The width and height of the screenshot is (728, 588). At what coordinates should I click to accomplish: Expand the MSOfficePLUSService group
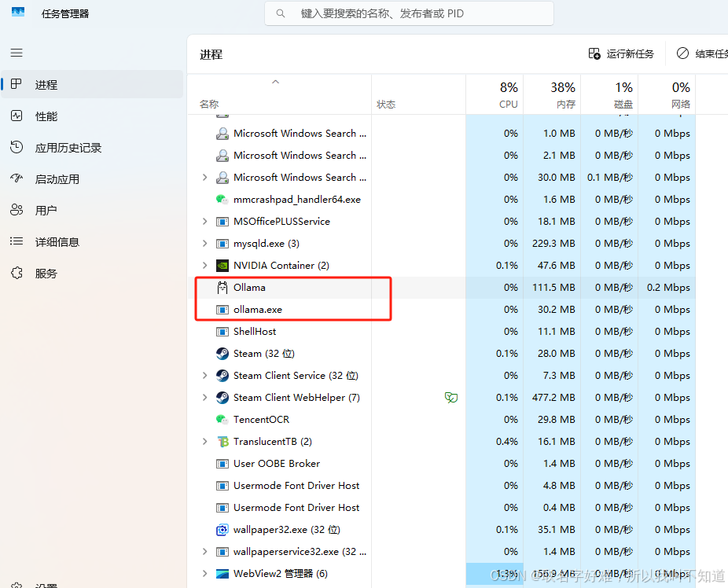point(204,222)
